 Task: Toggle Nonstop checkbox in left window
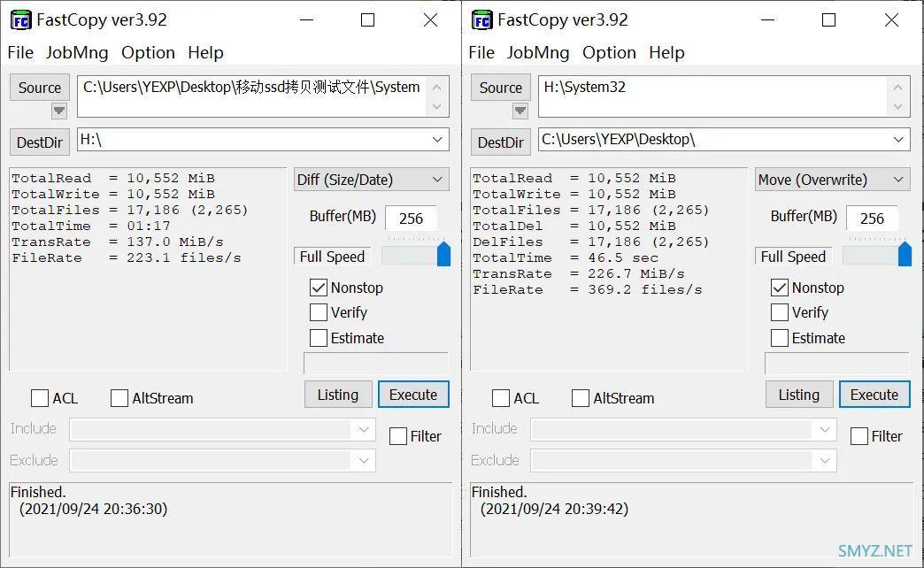[x=319, y=288]
